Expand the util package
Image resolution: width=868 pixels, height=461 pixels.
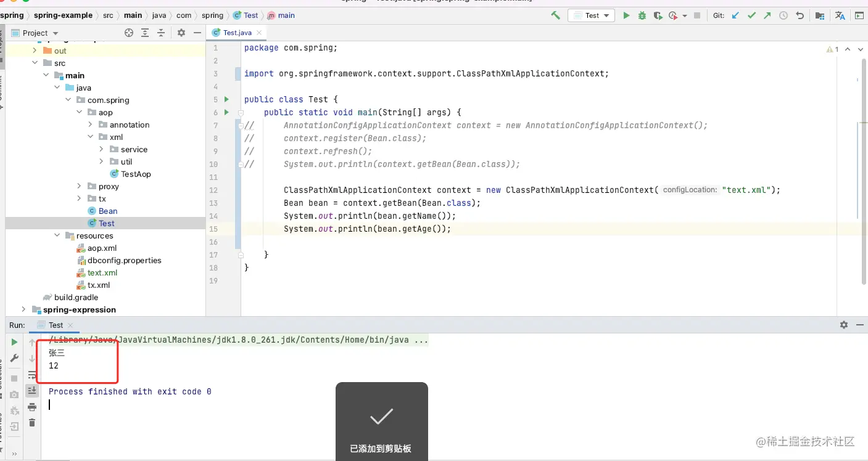click(102, 161)
